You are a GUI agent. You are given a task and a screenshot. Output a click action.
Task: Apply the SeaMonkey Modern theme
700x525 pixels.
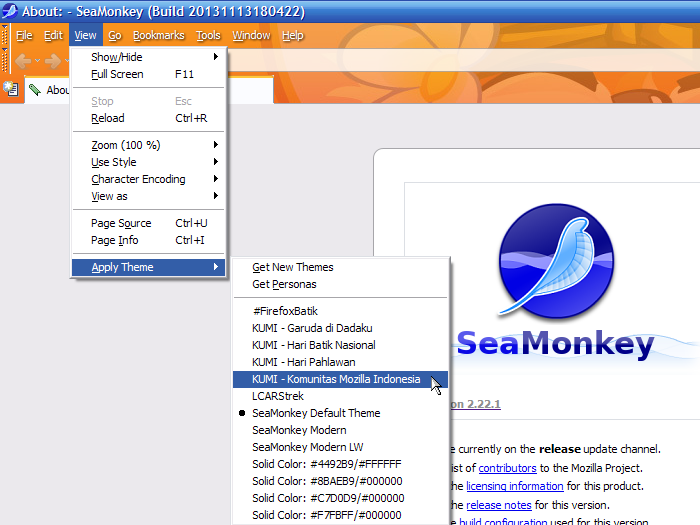(x=340, y=430)
